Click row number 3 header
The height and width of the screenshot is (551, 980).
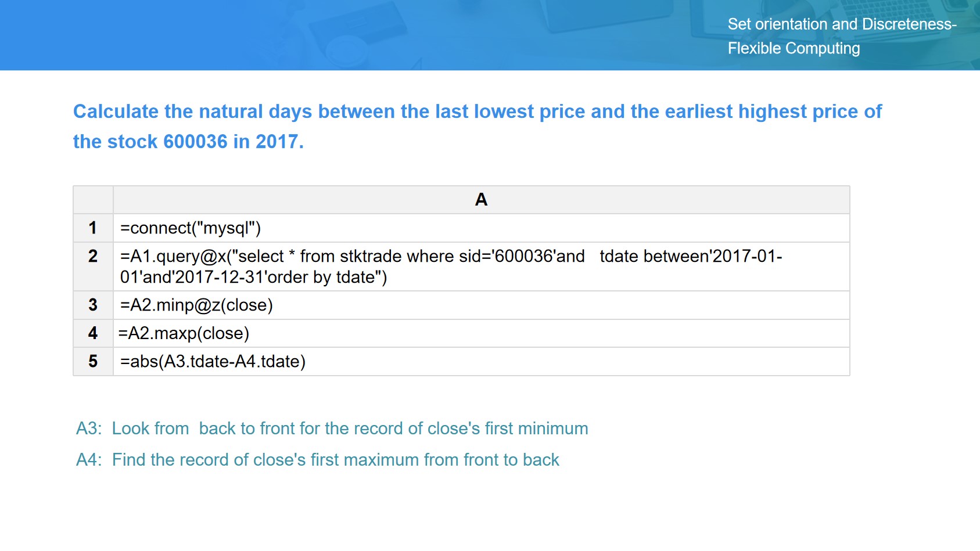[x=93, y=305]
